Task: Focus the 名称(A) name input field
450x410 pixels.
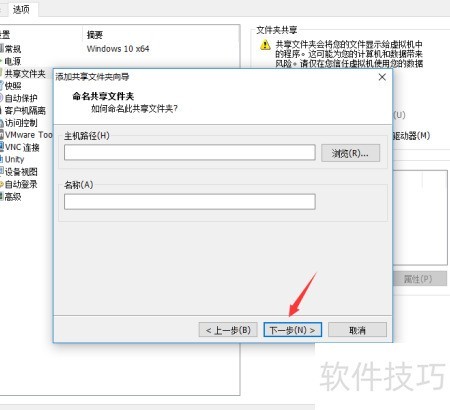Action: [x=190, y=202]
